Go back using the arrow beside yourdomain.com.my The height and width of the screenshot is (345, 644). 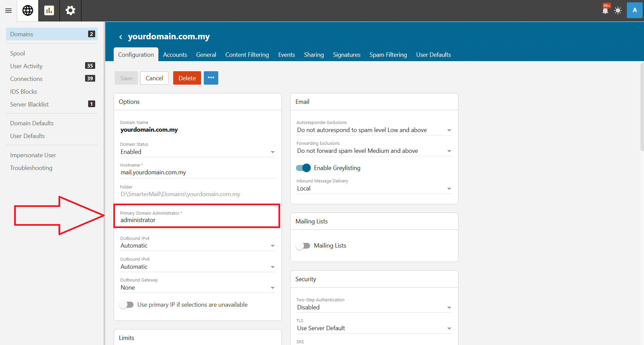click(121, 37)
